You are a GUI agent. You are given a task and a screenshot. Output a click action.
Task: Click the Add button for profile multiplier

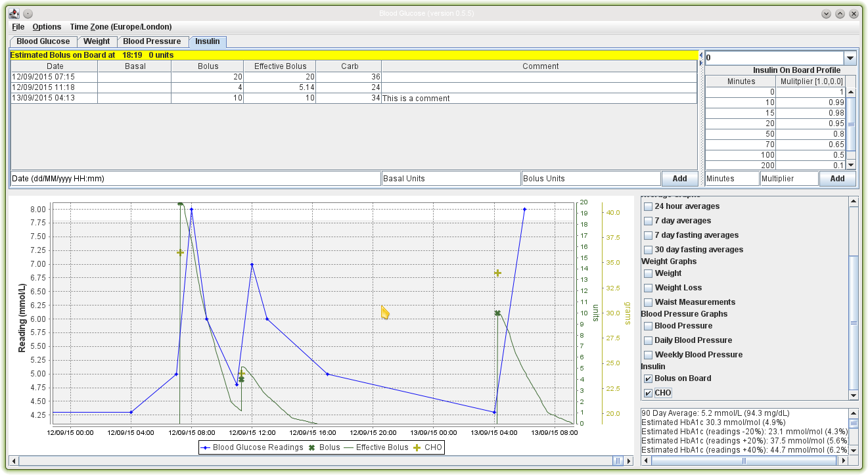838,179
